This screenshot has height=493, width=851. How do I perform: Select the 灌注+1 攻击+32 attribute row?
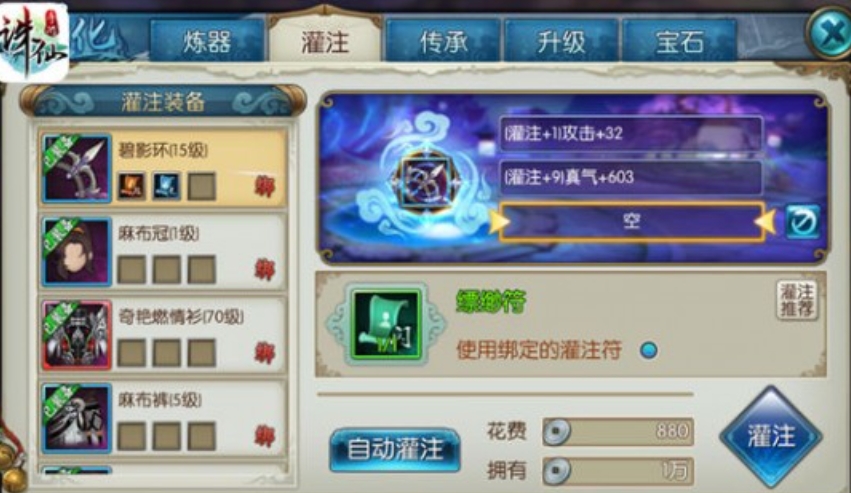pyautogui.click(x=631, y=133)
